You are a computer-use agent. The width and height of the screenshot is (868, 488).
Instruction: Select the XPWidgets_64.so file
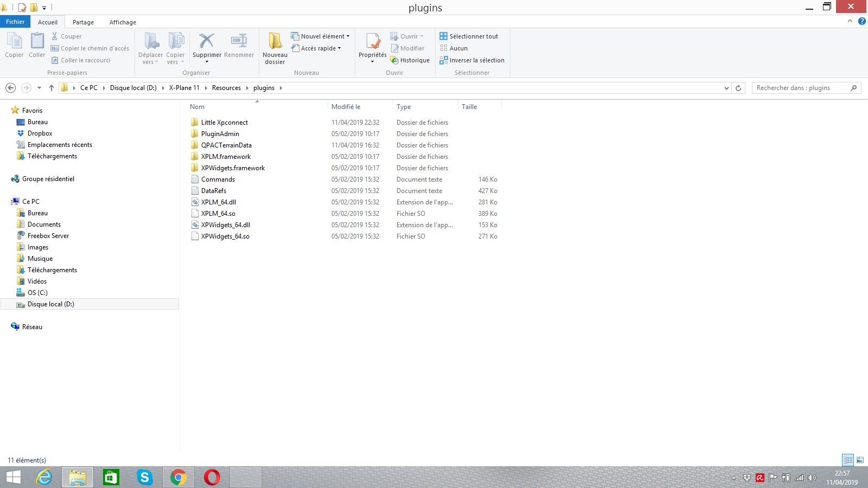(225, 236)
